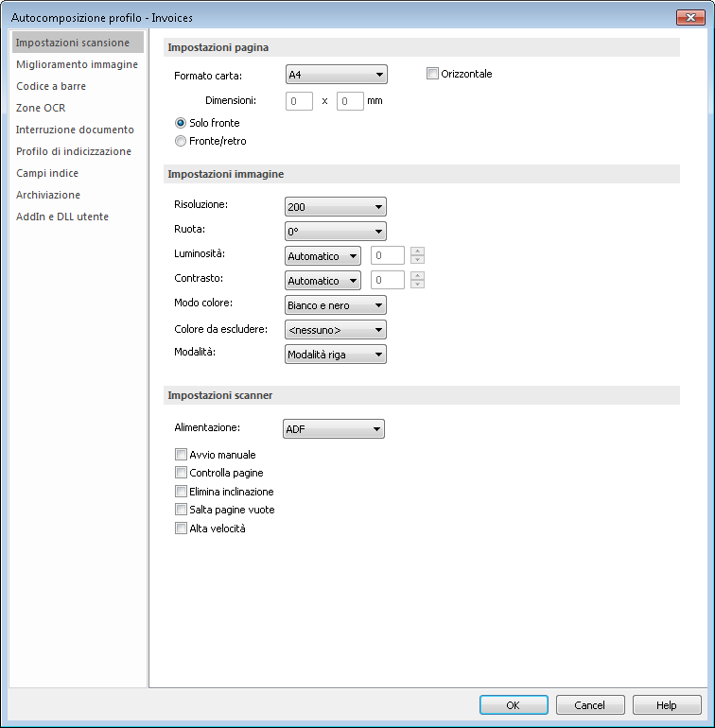Select Campi indice in sidebar
The width and height of the screenshot is (715, 728).
tap(47, 173)
